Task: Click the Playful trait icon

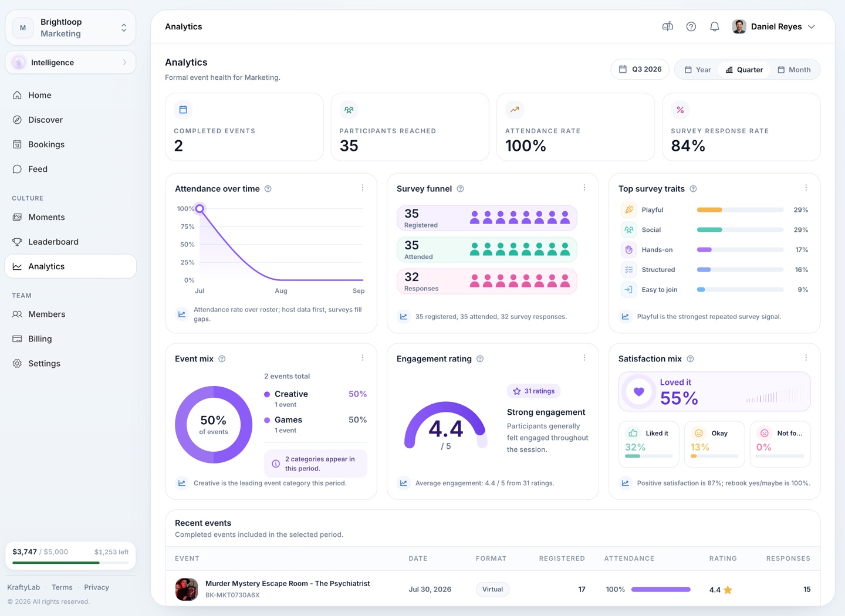Action: tap(629, 209)
